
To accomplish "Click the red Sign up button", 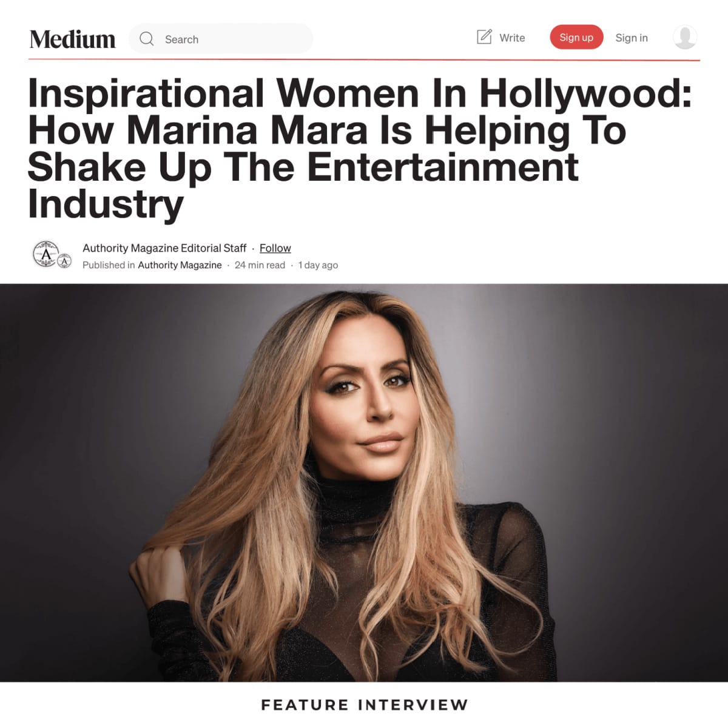I will point(576,37).
